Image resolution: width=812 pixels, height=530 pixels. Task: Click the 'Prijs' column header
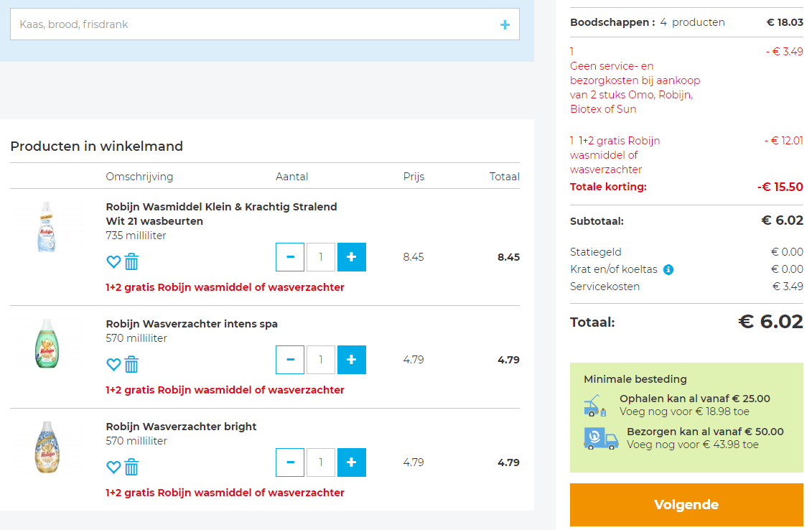pos(414,177)
